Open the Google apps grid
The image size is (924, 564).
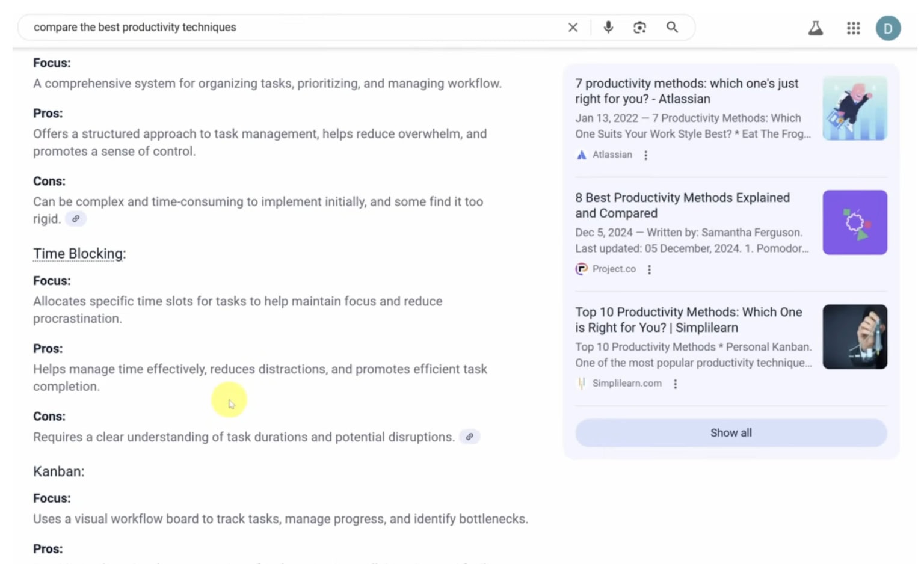tap(853, 28)
